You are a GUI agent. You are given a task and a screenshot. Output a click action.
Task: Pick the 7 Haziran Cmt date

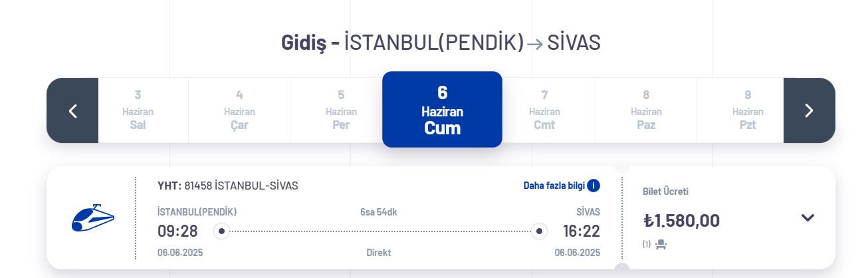(x=544, y=110)
